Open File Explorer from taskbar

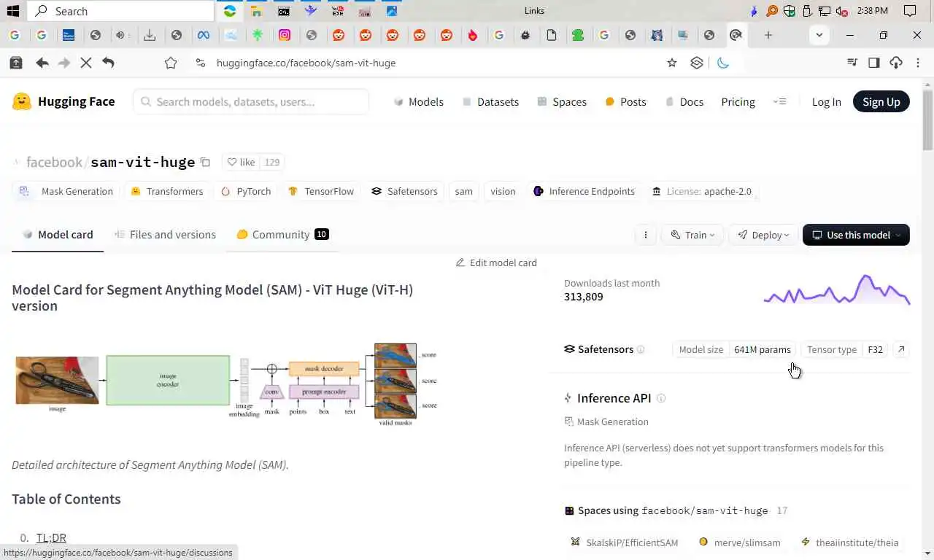pyautogui.click(x=256, y=11)
